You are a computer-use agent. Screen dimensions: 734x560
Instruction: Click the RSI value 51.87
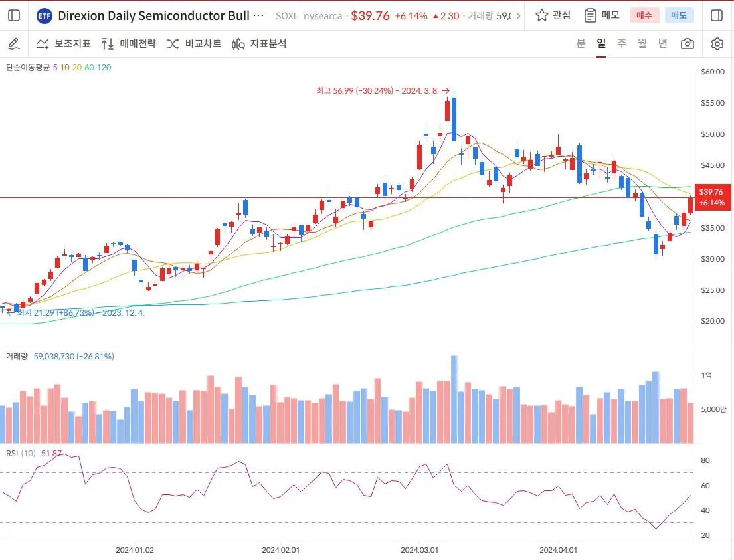(52, 453)
